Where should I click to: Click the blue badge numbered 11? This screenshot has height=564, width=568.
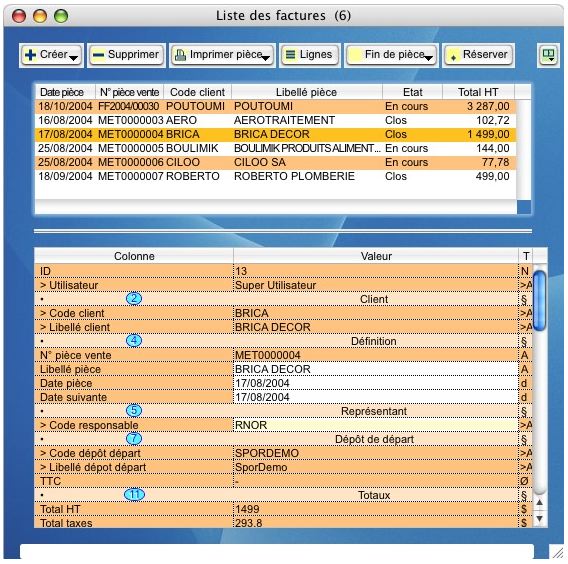click(134, 495)
